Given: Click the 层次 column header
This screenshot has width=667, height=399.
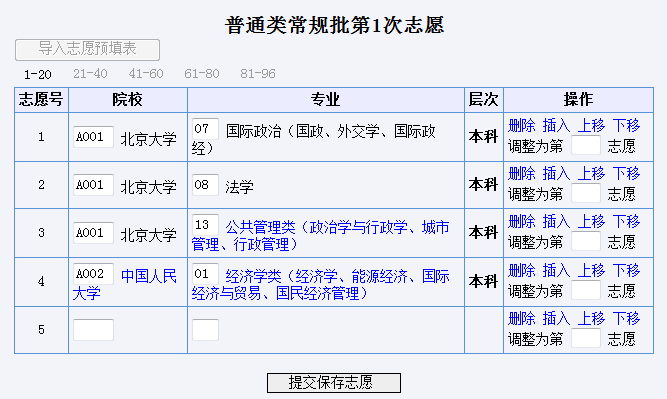Looking at the screenshot, I should point(483,100).
